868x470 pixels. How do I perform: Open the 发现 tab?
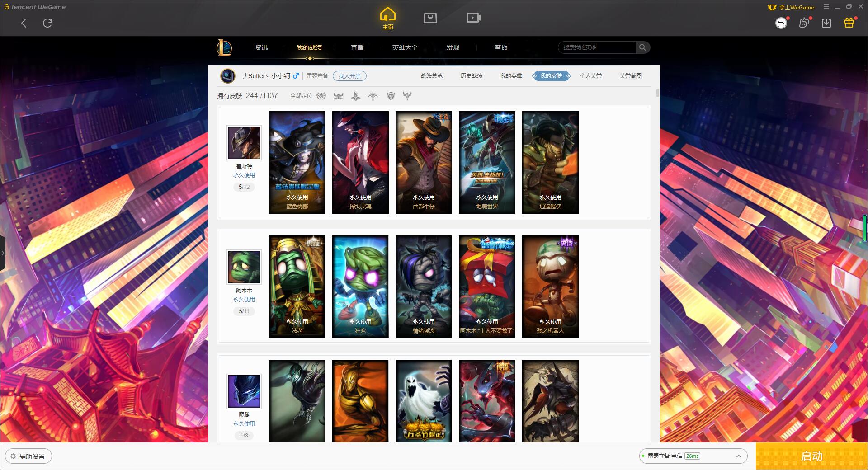(x=453, y=47)
